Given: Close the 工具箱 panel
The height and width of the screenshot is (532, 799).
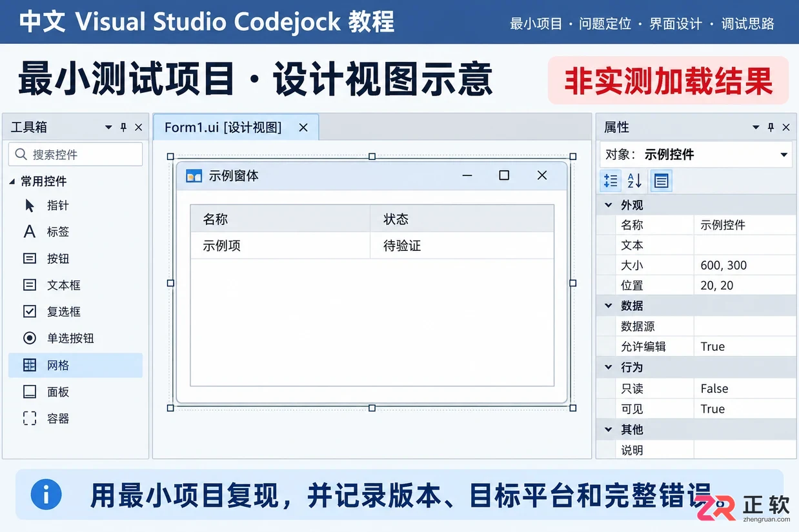Looking at the screenshot, I should pos(138,128).
